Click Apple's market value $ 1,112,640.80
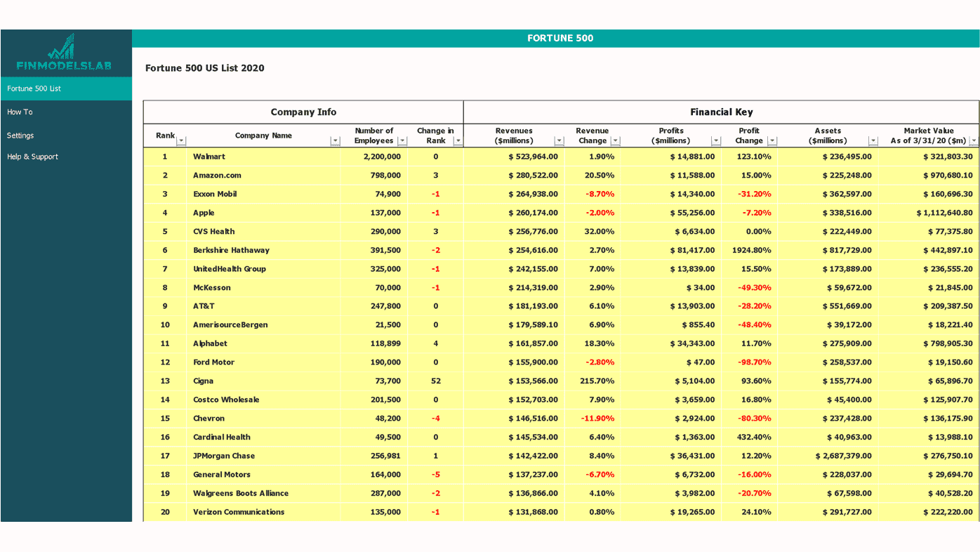 click(x=944, y=213)
